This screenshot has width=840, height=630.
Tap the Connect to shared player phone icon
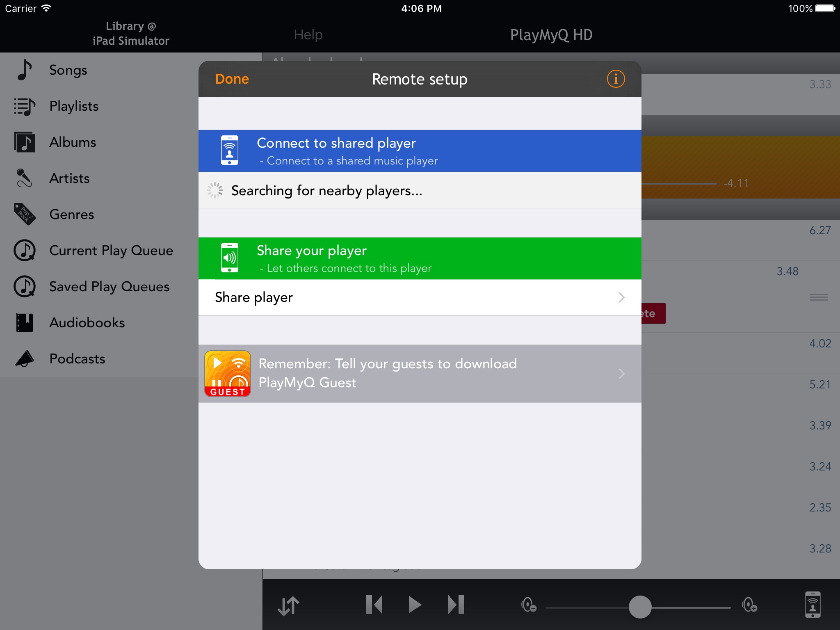(230, 151)
